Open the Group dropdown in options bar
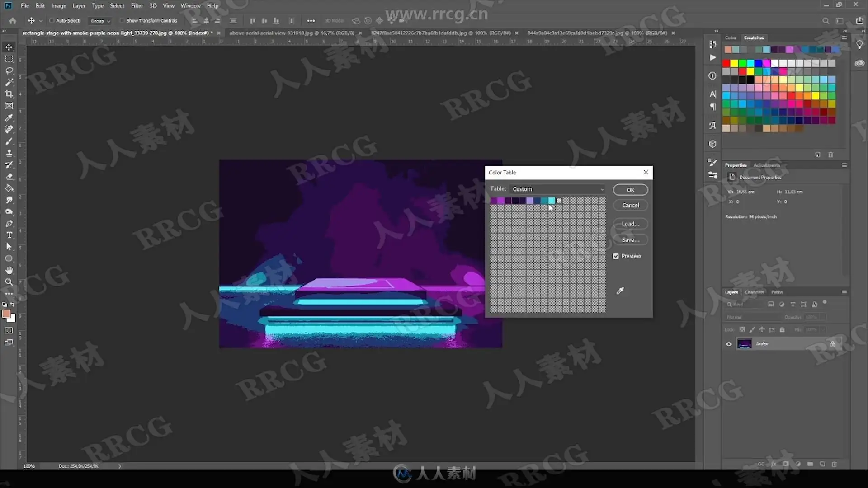Viewport: 868px width, 488px height. pos(100,21)
